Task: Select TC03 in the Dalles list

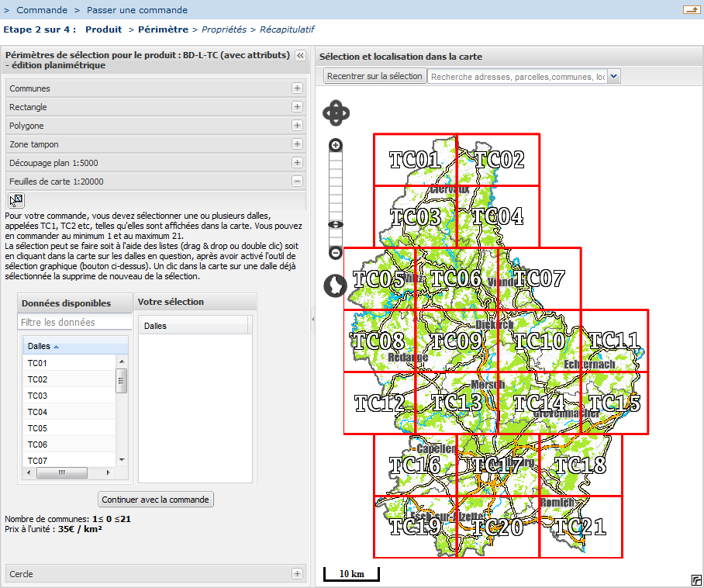Action: coord(38,396)
